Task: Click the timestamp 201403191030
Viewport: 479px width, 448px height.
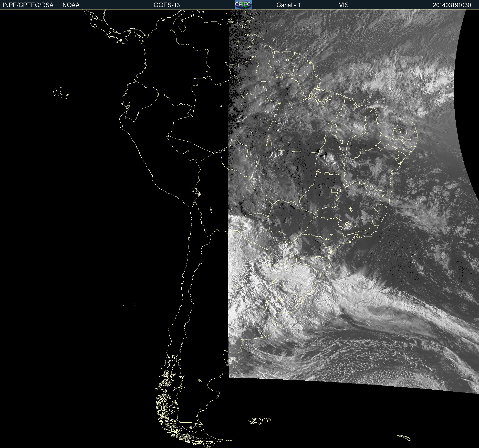Action: (452, 5)
